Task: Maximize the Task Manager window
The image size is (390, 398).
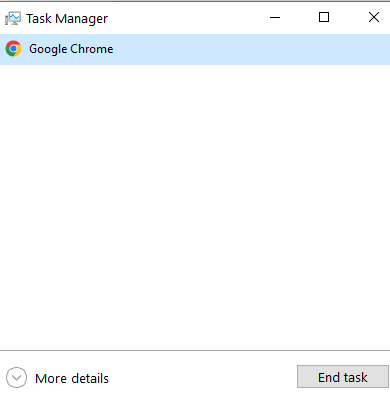Action: pos(324,17)
